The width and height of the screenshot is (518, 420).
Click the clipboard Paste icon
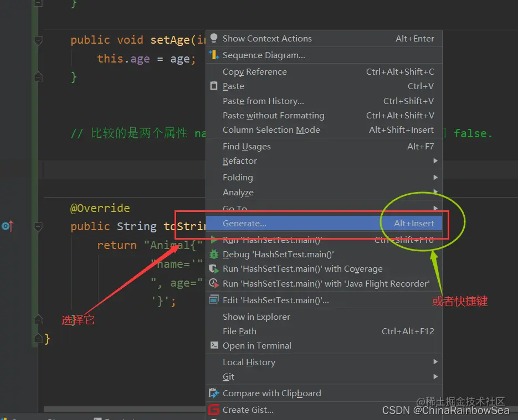pyautogui.click(x=214, y=86)
